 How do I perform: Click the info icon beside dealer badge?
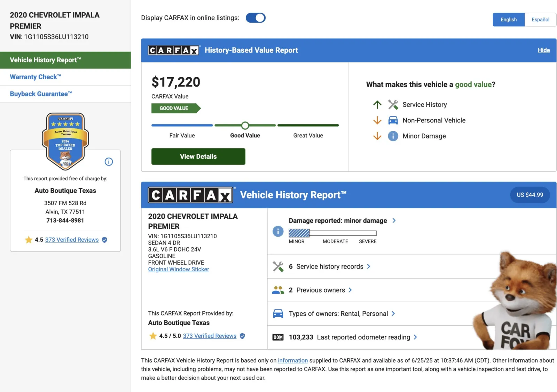[x=109, y=162]
